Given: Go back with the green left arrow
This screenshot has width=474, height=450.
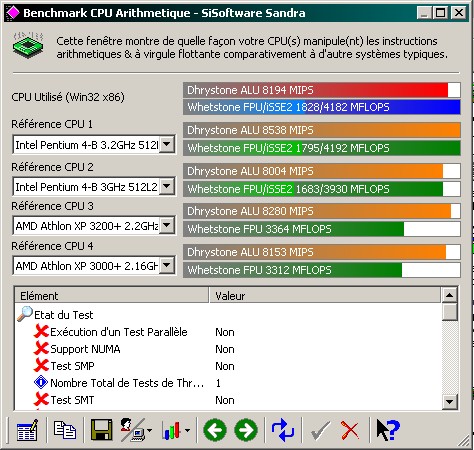Looking at the screenshot, I should click(215, 430).
